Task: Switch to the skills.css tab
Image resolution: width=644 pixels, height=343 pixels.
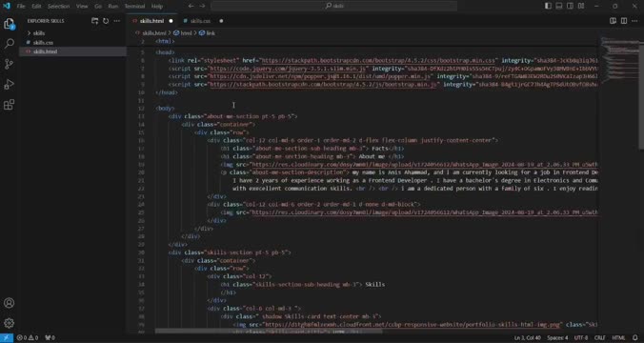Action: click(200, 21)
